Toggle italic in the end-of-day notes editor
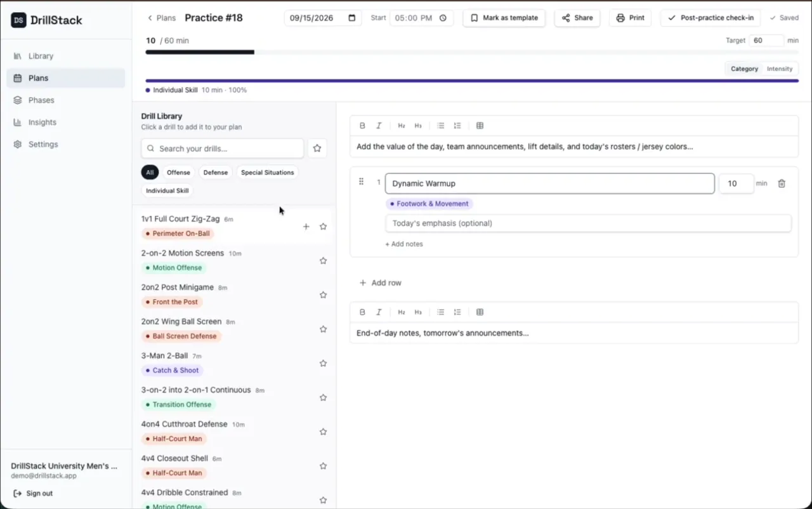This screenshot has height=509, width=812. [379, 312]
